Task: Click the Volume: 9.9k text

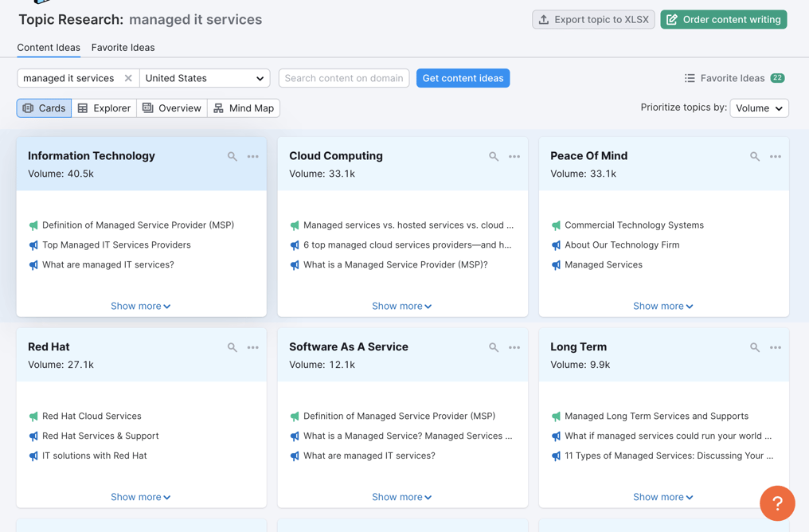Action: [580, 365]
